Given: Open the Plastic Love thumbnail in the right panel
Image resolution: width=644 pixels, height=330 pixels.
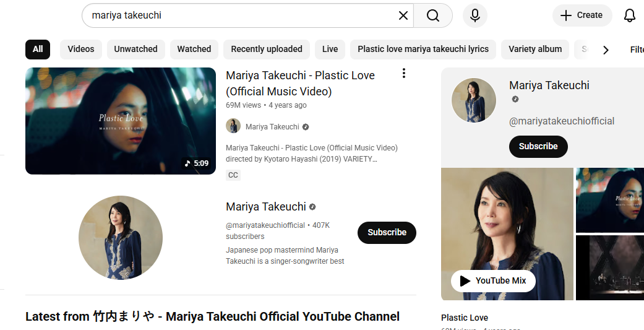Looking at the screenshot, I should coord(610,200).
